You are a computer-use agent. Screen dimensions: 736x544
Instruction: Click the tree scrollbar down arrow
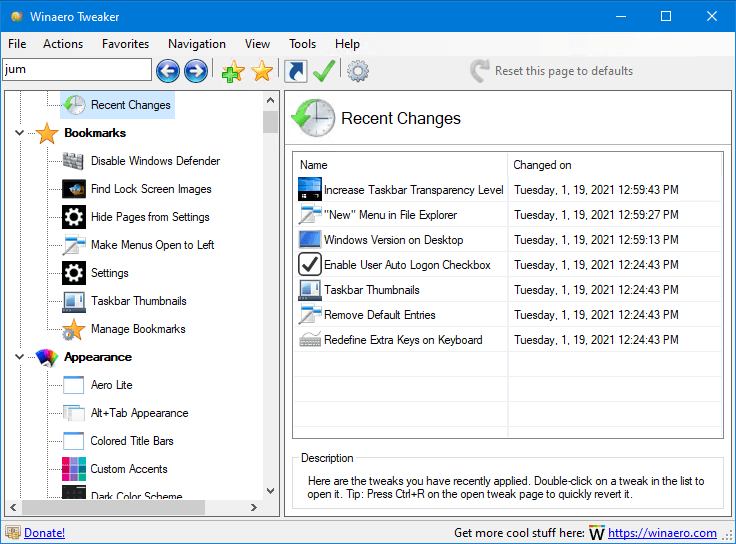(270, 490)
